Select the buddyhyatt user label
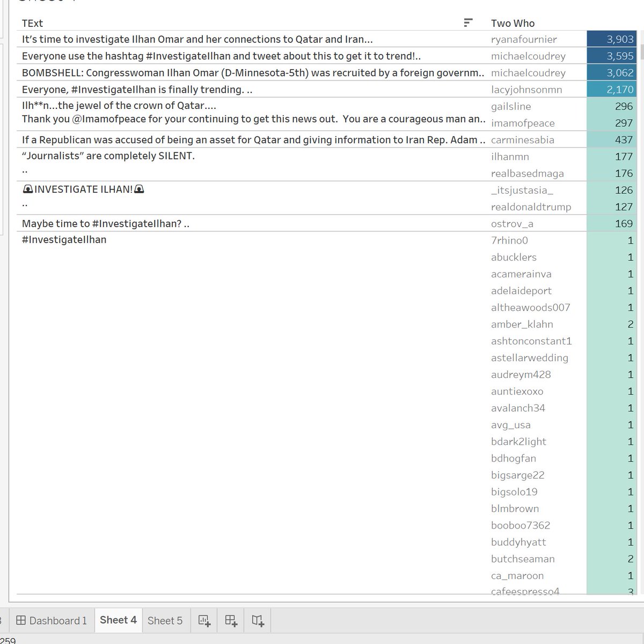 pos(518,542)
